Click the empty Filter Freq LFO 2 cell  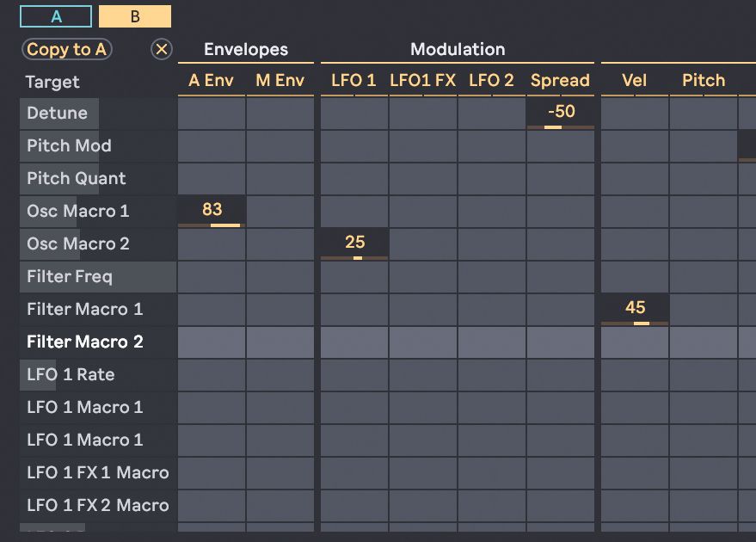[491, 276]
